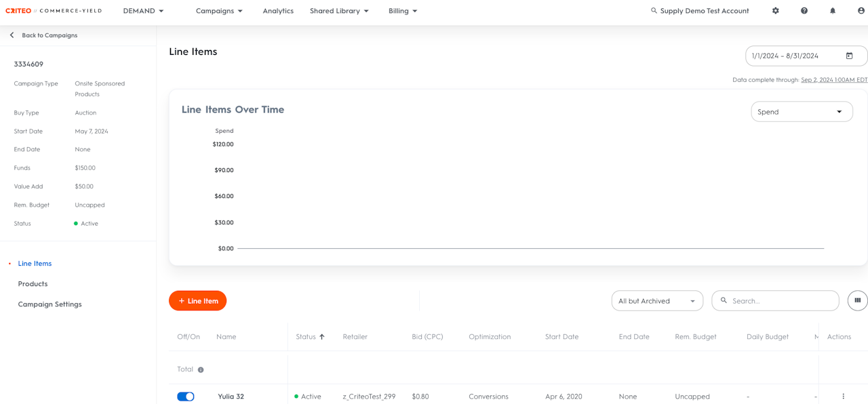Open the All but Archived filter dropdown
Image resolution: width=868 pixels, height=404 pixels.
(x=656, y=301)
